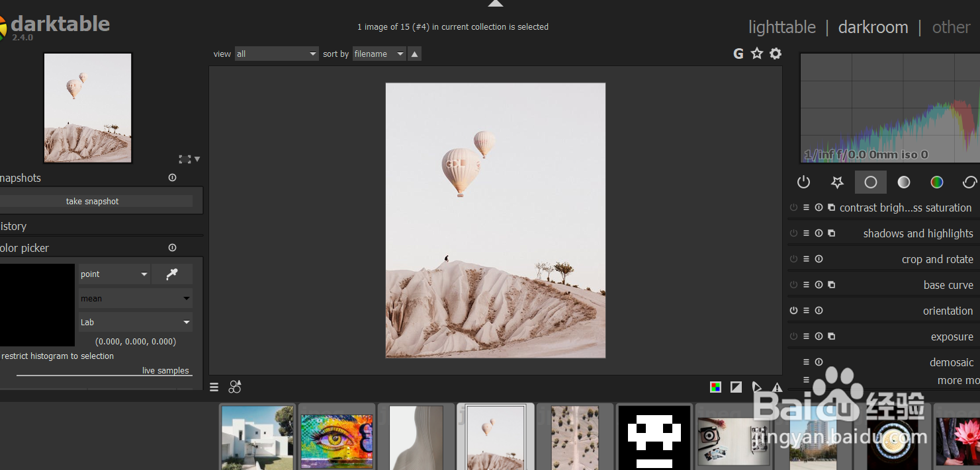Open the more modules section
Image resolution: width=980 pixels, height=470 pixels.
tap(958, 381)
